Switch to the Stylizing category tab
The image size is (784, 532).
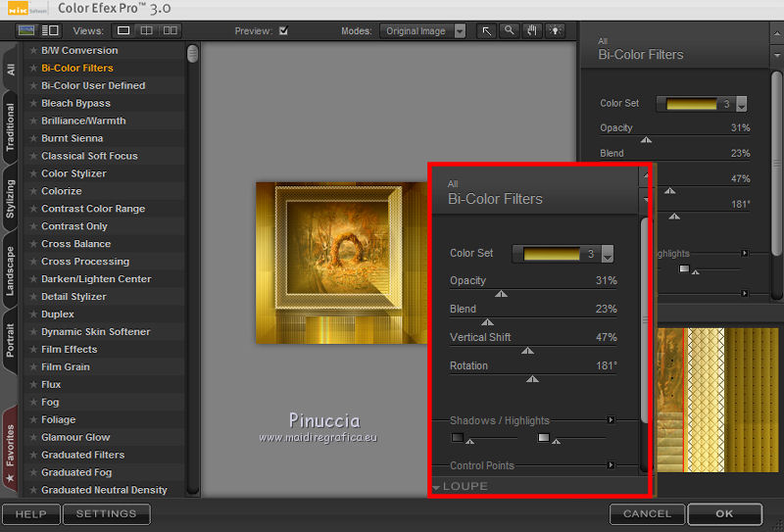pos(10,199)
